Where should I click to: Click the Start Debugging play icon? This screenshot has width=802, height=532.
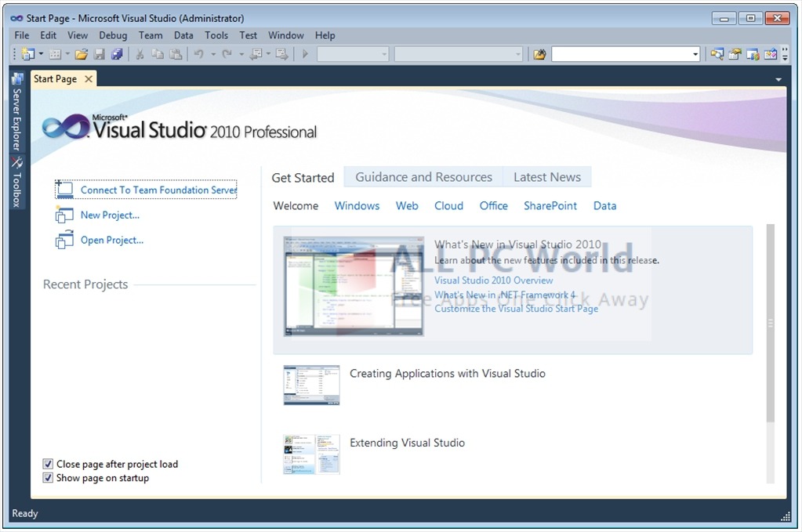click(x=305, y=53)
